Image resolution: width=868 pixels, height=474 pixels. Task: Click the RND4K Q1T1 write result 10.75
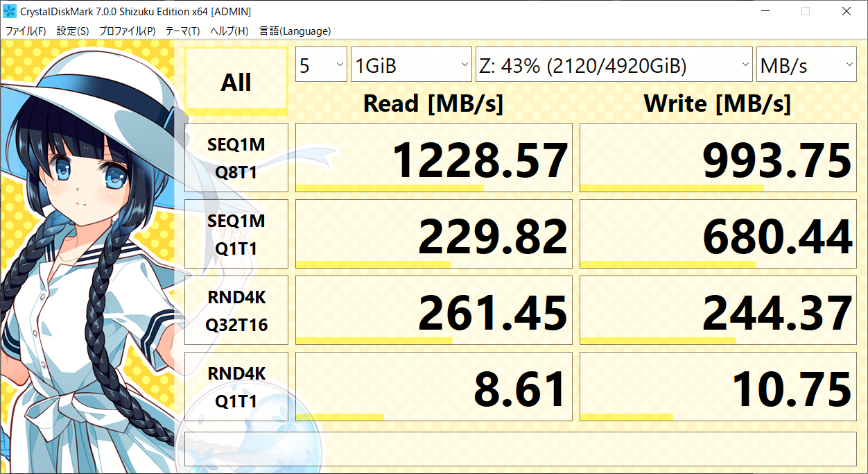[x=718, y=387]
